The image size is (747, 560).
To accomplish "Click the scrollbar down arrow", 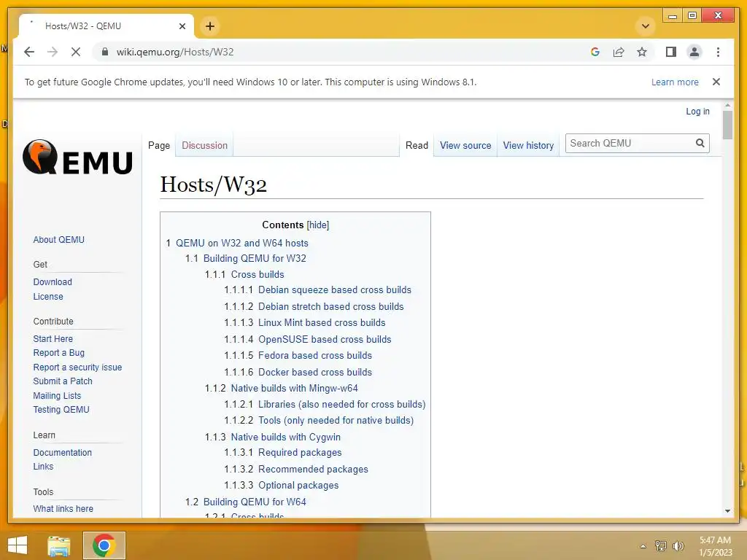I will point(727,511).
